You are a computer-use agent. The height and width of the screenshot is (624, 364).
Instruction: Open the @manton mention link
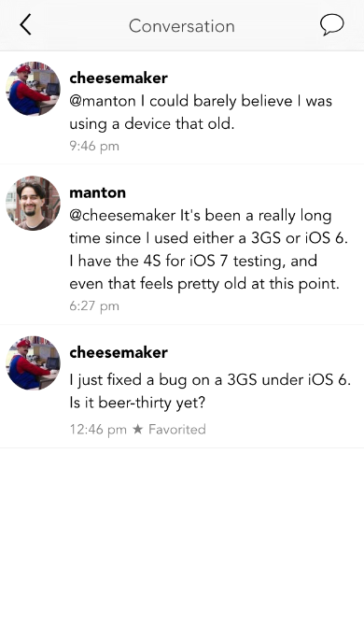103,101
